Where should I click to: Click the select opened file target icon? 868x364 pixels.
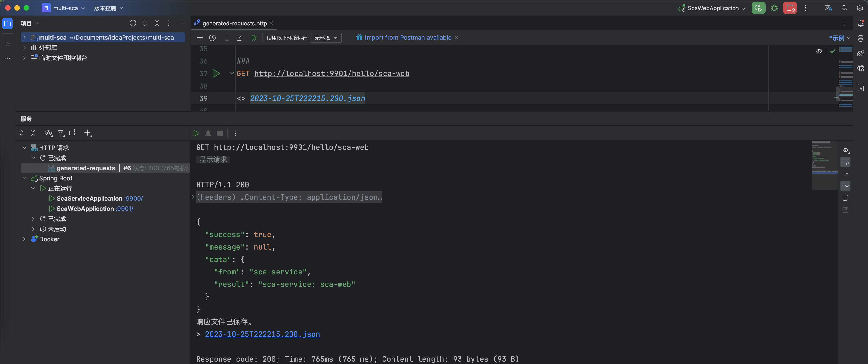point(133,23)
